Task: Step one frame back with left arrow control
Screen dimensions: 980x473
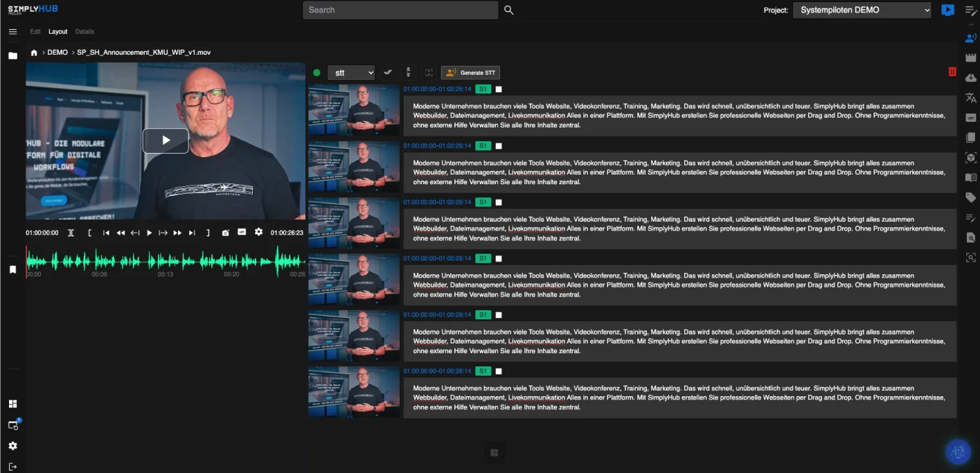Action: pyautogui.click(x=135, y=233)
